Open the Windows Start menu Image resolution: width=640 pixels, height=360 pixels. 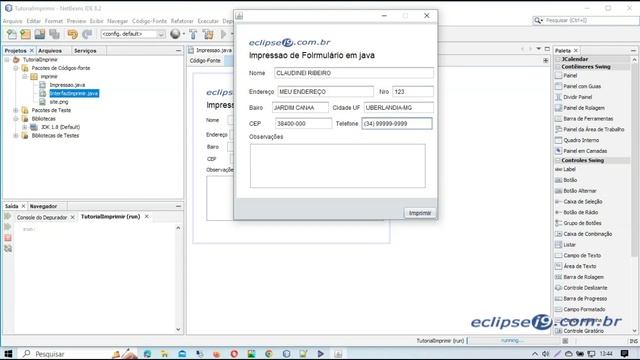click(8, 353)
